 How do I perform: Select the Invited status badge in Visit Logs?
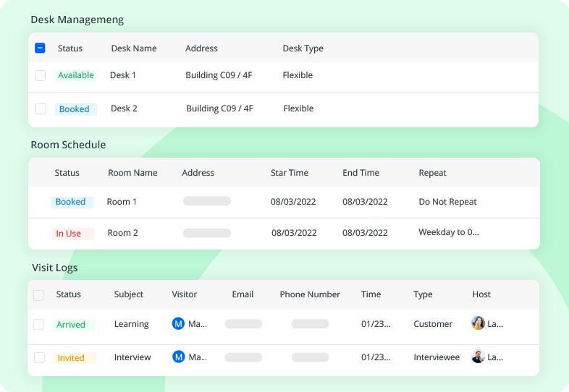(72, 358)
